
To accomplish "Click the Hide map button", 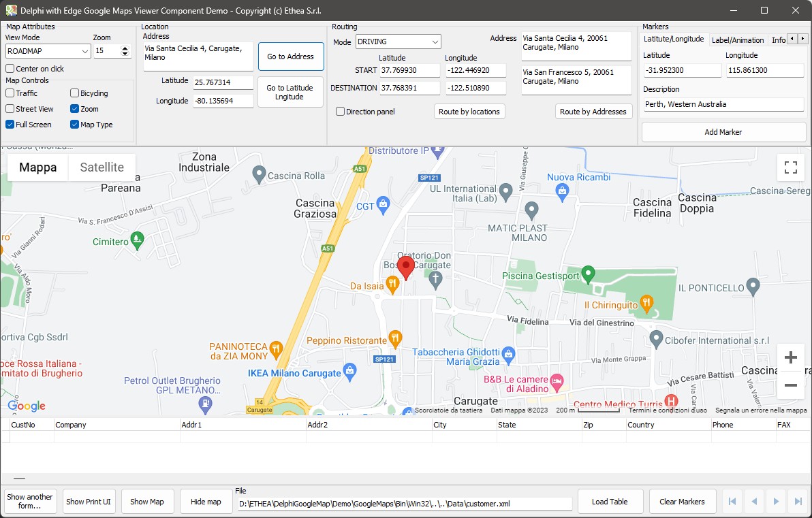I will pos(206,502).
